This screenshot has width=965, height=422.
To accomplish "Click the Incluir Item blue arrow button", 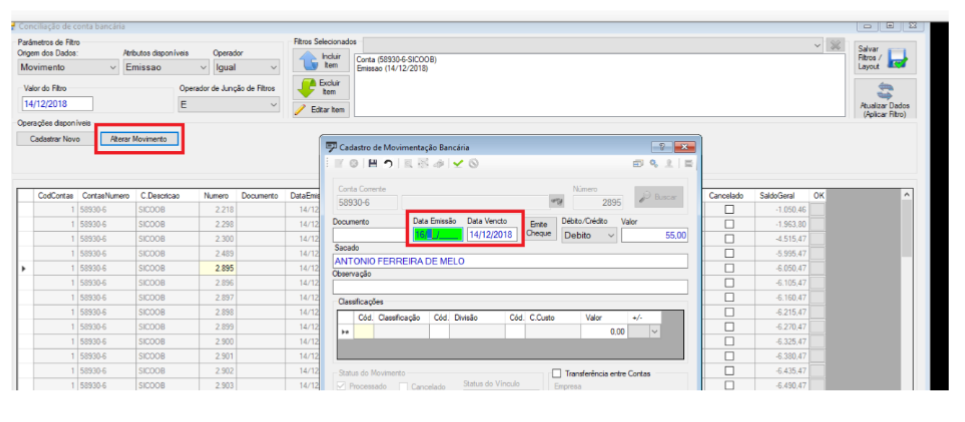I will click(x=321, y=60).
